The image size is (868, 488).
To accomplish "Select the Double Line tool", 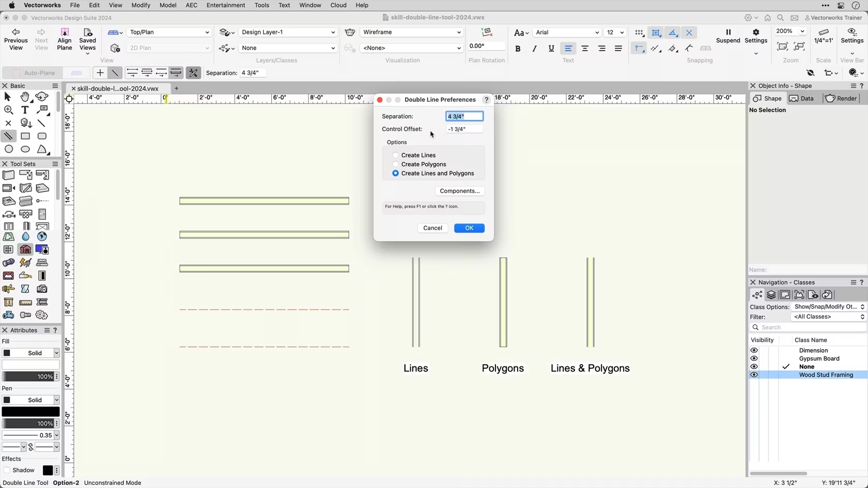I will point(8,136).
